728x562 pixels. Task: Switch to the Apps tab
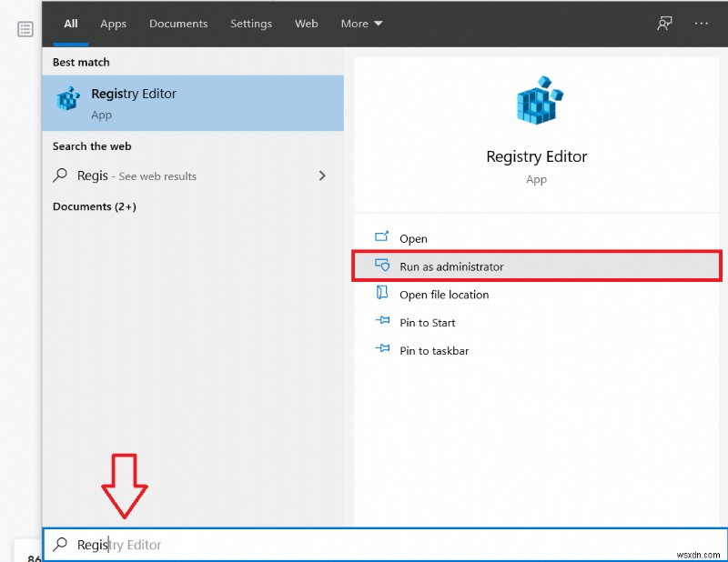(x=113, y=24)
